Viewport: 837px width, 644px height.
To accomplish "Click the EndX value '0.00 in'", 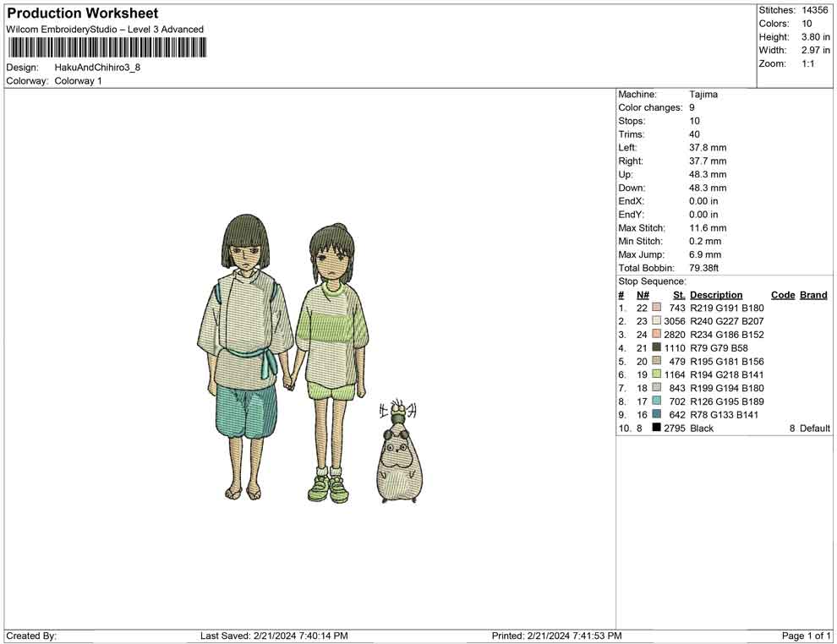I will 703,201.
